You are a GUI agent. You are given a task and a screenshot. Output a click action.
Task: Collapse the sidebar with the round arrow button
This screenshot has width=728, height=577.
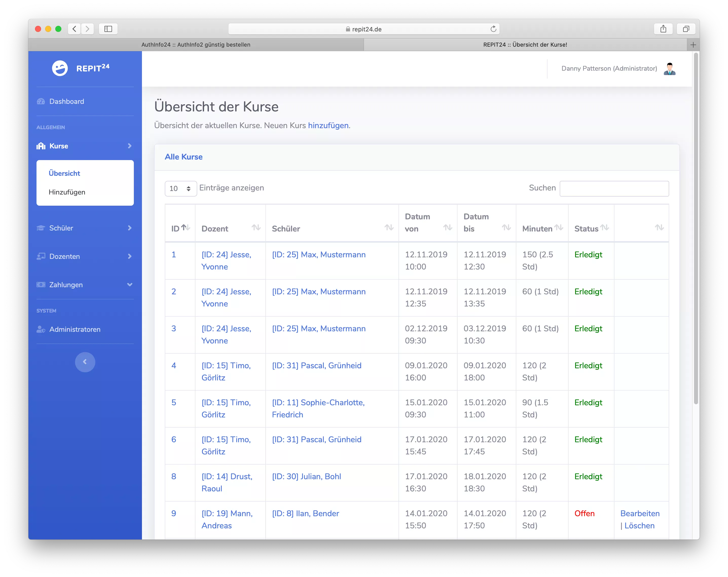85,362
